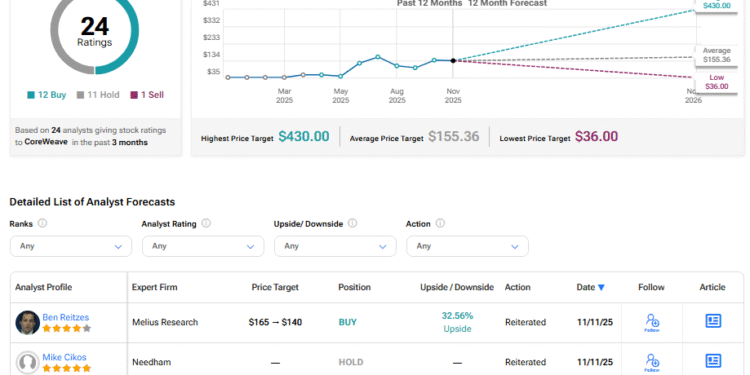
Task: Click the Follow column header
Action: [651, 287]
